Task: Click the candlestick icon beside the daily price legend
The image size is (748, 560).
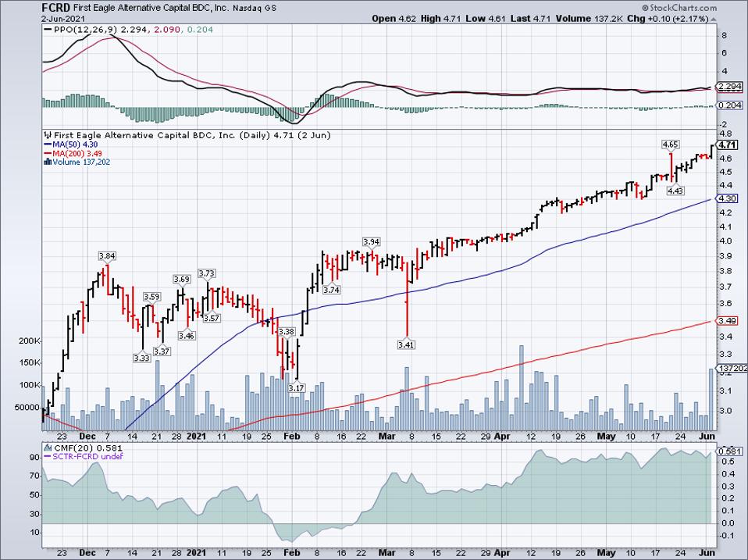Action: tap(47, 135)
